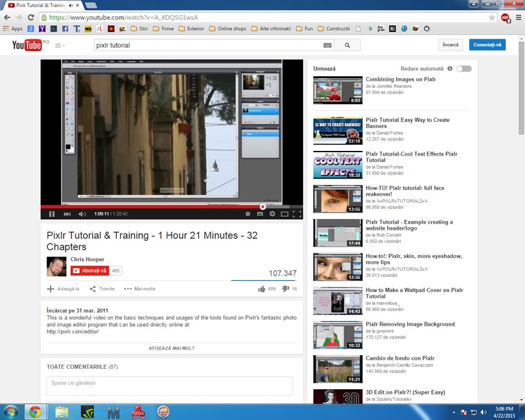The image size is (525, 420).
Task: Expand the Mai multe options menu
Action: pyautogui.click(x=140, y=289)
